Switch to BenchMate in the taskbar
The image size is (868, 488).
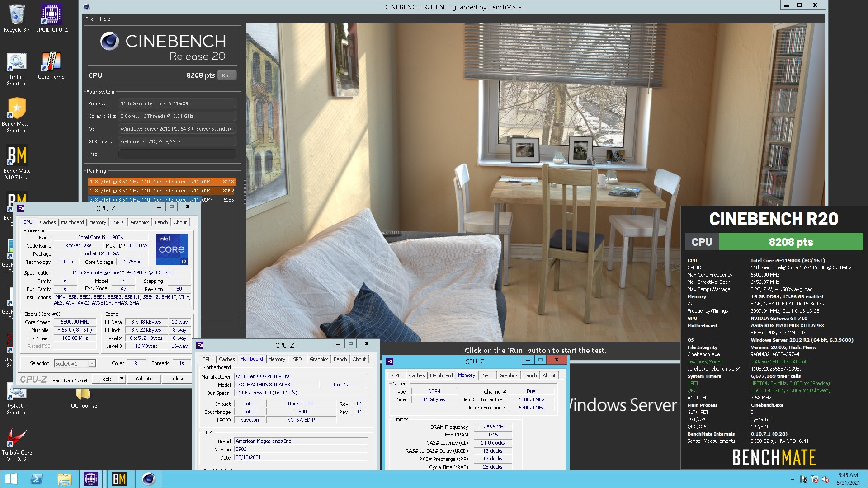click(x=119, y=479)
